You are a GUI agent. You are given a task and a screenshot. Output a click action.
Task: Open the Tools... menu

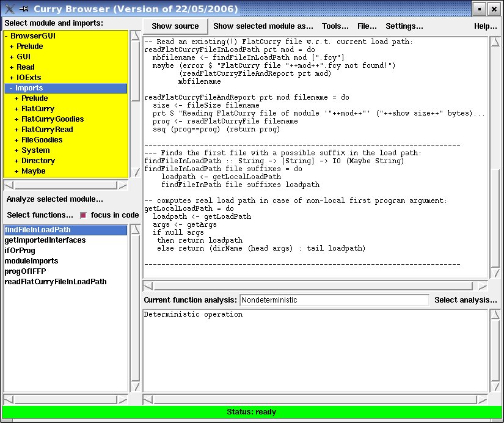point(335,26)
